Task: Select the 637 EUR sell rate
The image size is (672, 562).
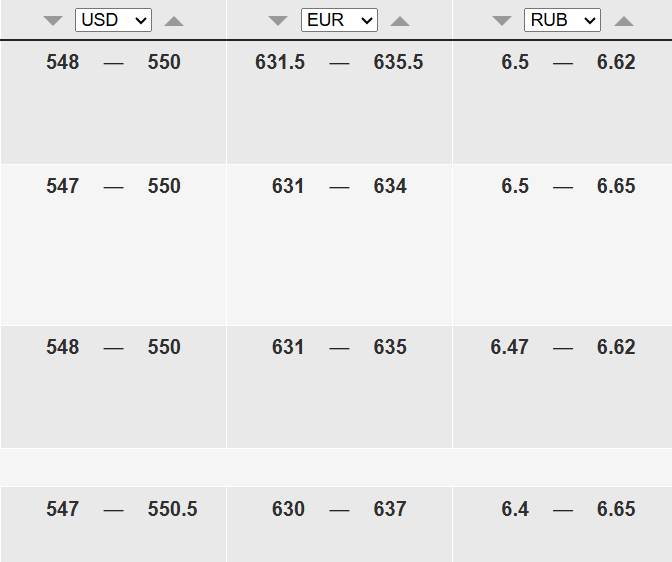Action: point(390,509)
